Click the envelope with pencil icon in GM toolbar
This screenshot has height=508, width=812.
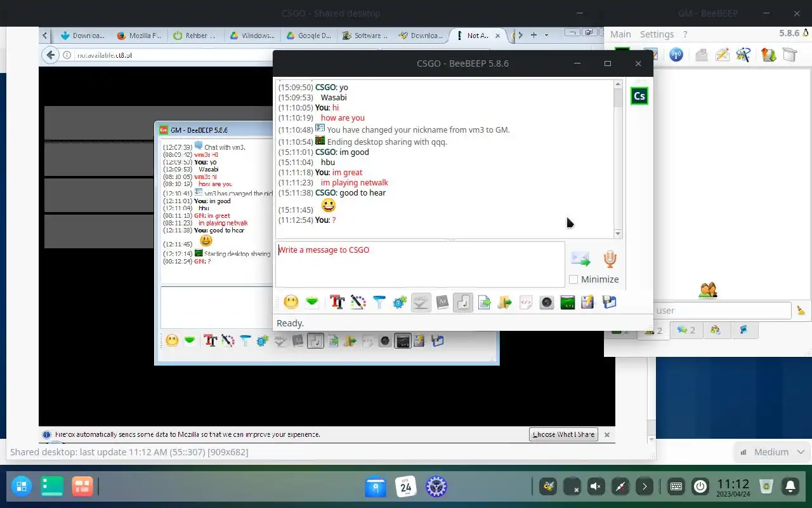click(722, 55)
